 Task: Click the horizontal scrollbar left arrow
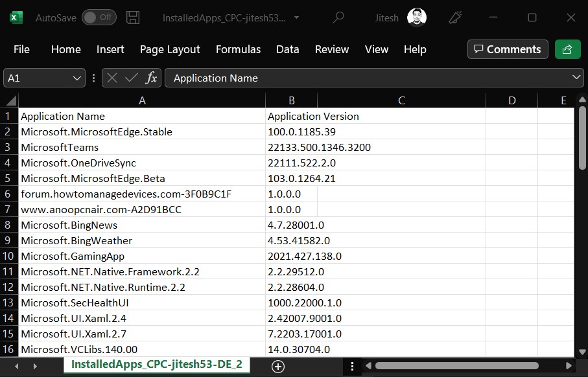tap(368, 366)
